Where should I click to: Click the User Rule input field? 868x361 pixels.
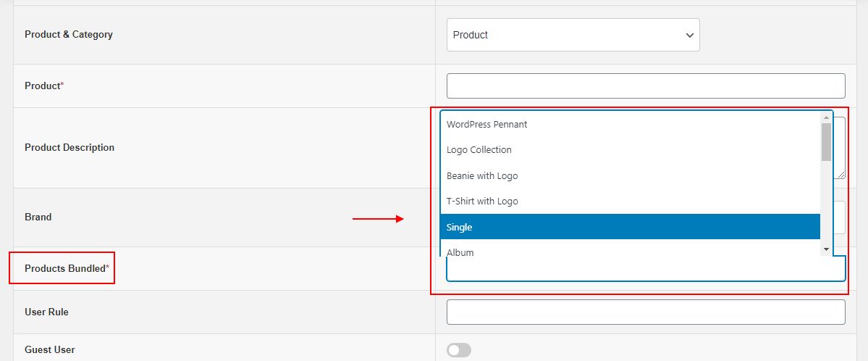(x=645, y=312)
